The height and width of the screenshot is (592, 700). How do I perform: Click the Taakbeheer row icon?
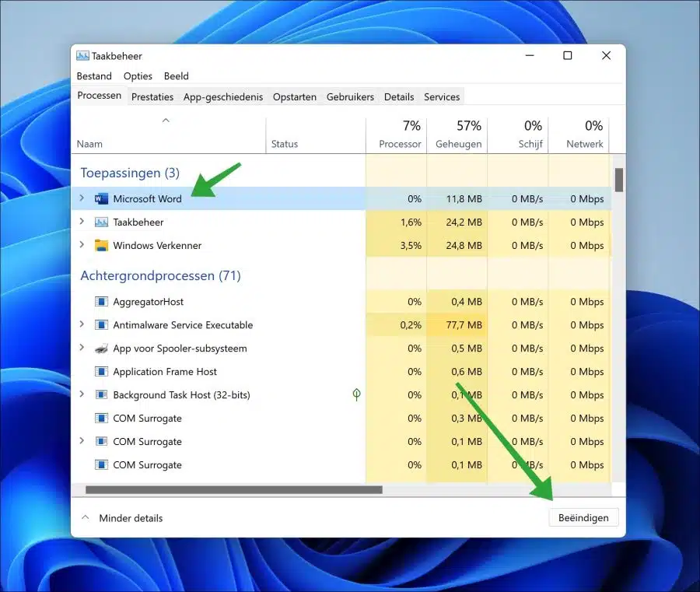pyautogui.click(x=101, y=222)
